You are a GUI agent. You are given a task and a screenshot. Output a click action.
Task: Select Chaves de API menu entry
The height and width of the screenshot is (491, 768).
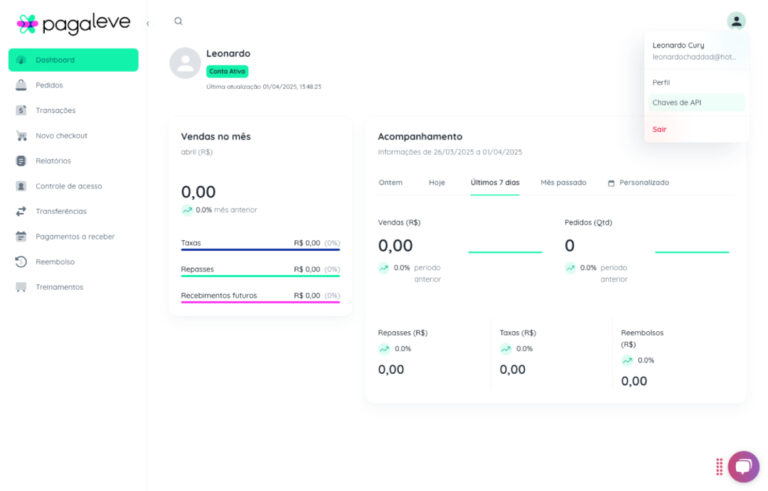point(677,102)
